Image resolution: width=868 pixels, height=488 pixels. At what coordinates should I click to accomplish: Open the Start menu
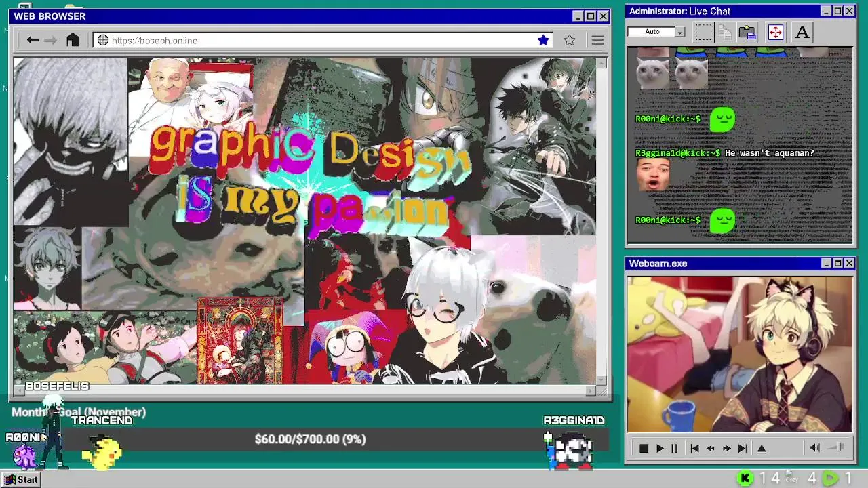point(22,479)
